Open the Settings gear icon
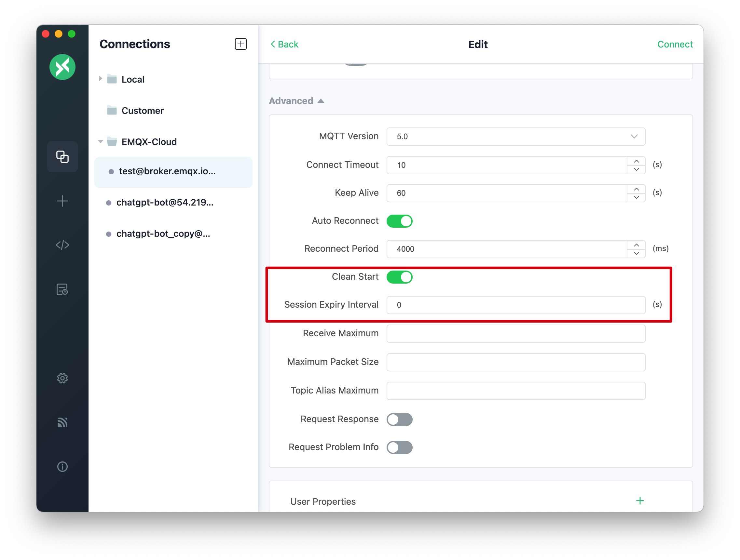740x560 pixels. click(x=62, y=378)
